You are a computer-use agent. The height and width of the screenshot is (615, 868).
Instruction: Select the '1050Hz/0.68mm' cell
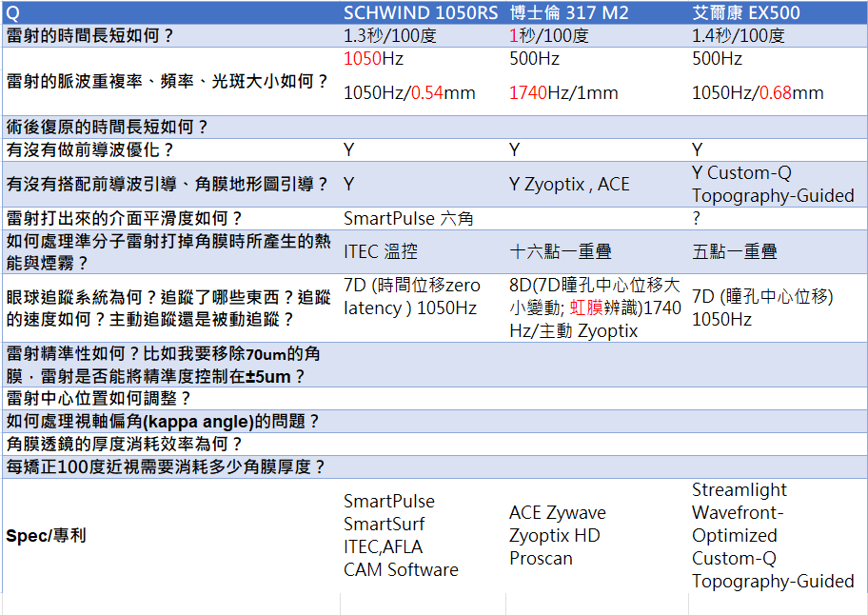coord(758,92)
